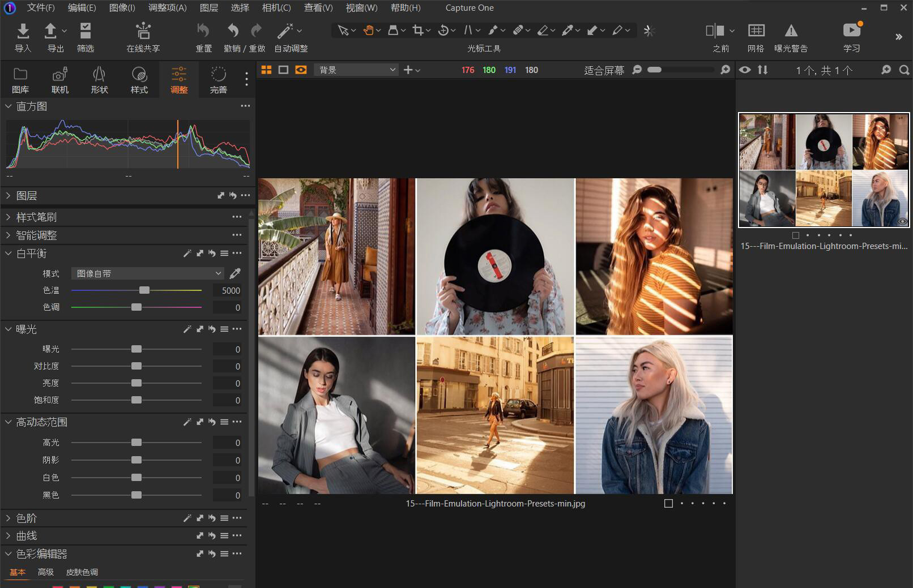Click the redo arrow icon
This screenshot has height=588, width=913.
[257, 30]
